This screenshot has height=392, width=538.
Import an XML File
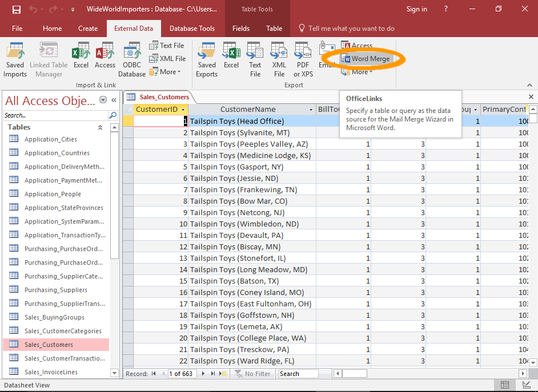167,59
